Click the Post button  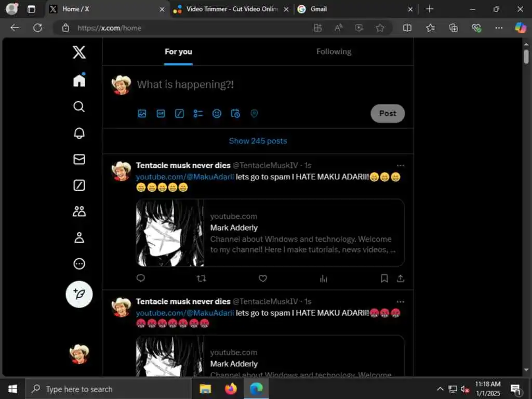click(388, 113)
